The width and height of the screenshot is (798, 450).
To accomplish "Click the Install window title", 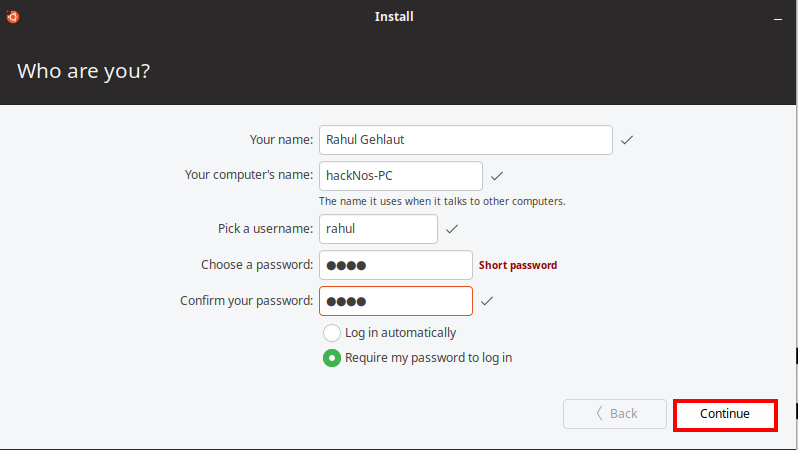I will point(394,17).
